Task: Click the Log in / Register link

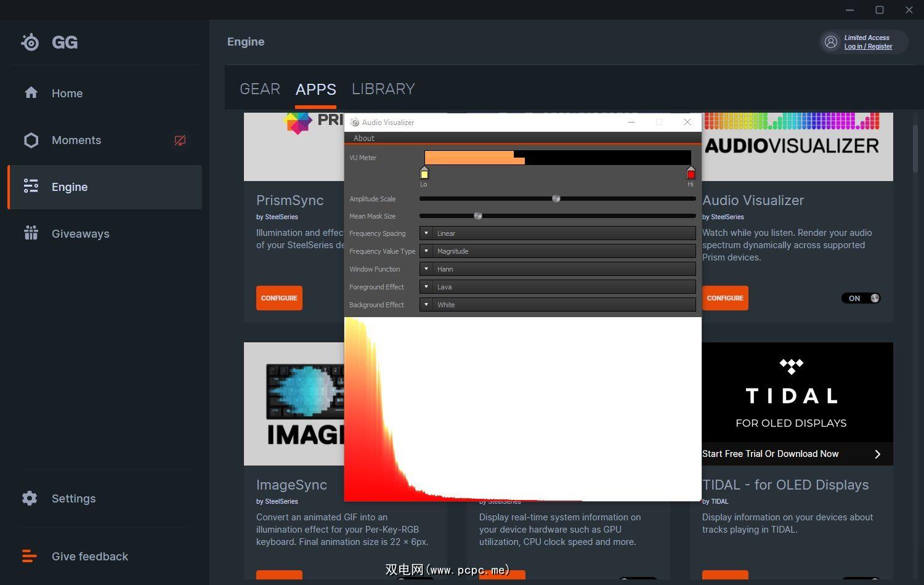Action: coord(868,47)
